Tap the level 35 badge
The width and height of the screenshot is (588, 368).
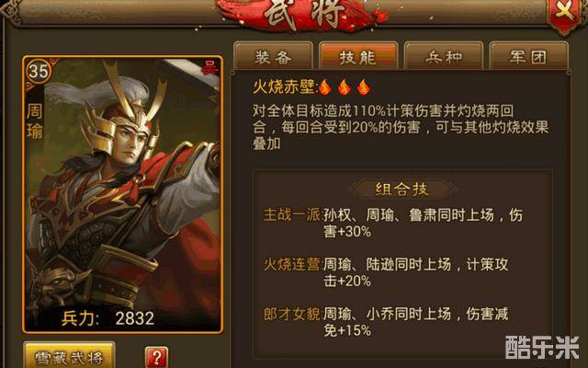point(38,71)
